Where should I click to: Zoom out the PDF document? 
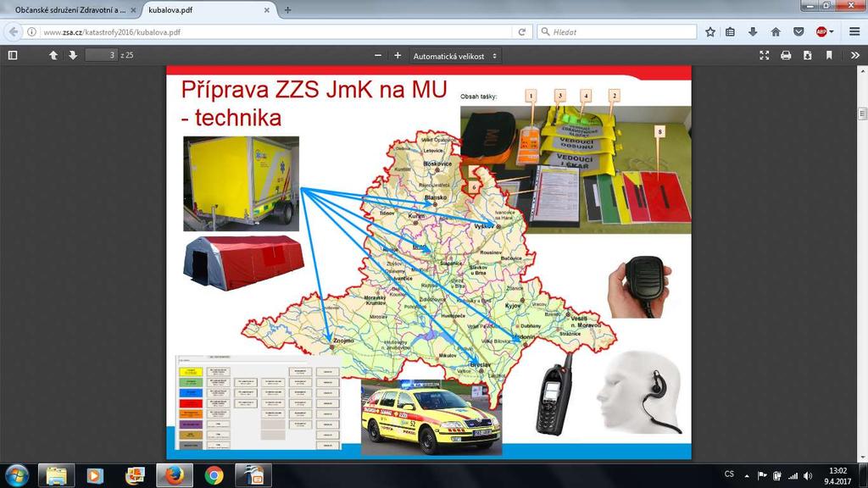pyautogui.click(x=378, y=55)
